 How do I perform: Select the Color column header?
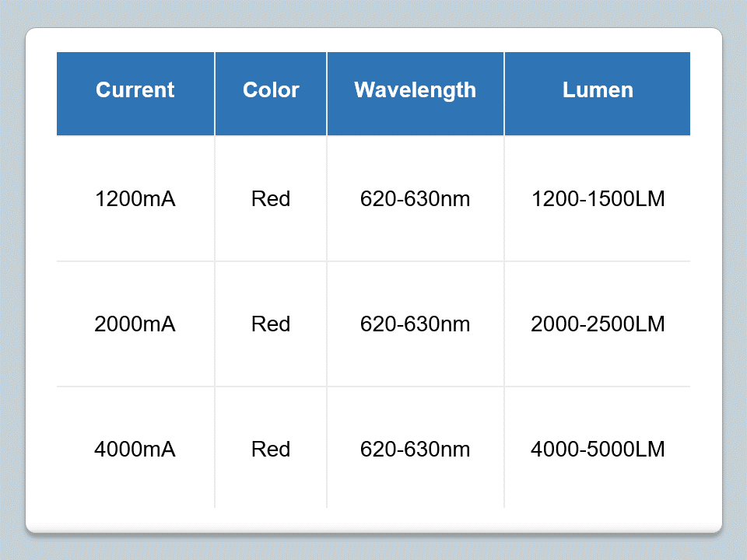(271, 90)
